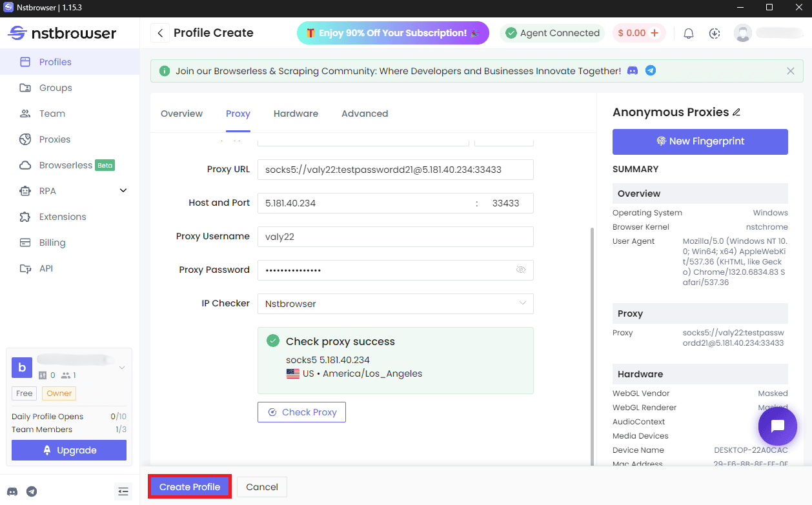Open the Profiles section in sidebar
Screen dimensions: 812x505
click(x=55, y=61)
